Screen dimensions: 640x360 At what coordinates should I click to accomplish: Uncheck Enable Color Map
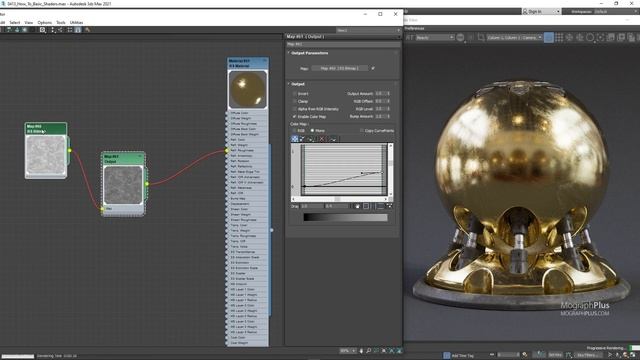click(294, 117)
